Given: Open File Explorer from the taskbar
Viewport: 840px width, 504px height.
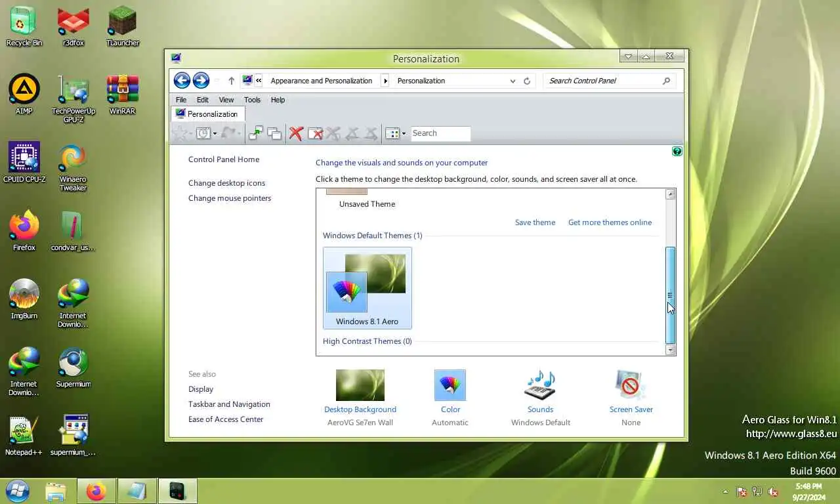Looking at the screenshot, I should coord(56,492).
